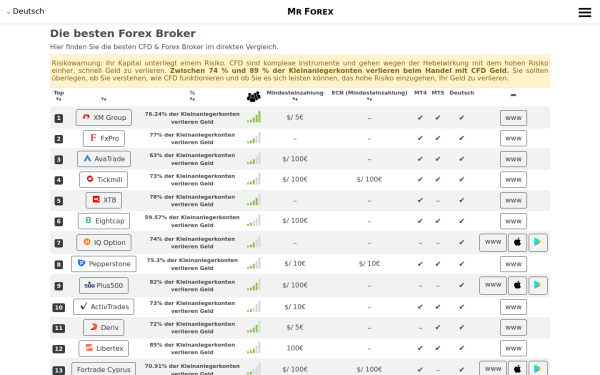Image resolution: width=600 pixels, height=375 pixels.
Task: Click rank badge number 1
Action: point(59,118)
